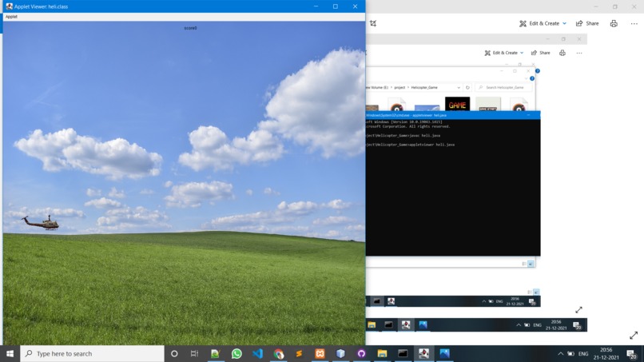The width and height of the screenshot is (644, 362).
Task: Open the Edit & Create dropdown in Photos
Action: click(543, 23)
